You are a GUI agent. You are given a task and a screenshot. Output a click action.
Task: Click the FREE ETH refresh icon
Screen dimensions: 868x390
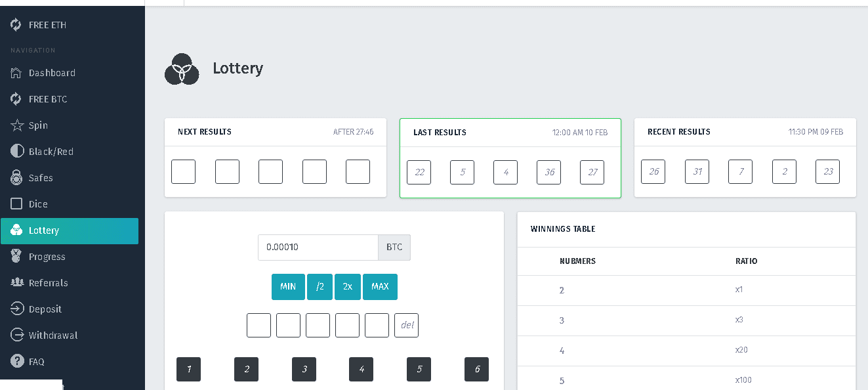click(16, 25)
